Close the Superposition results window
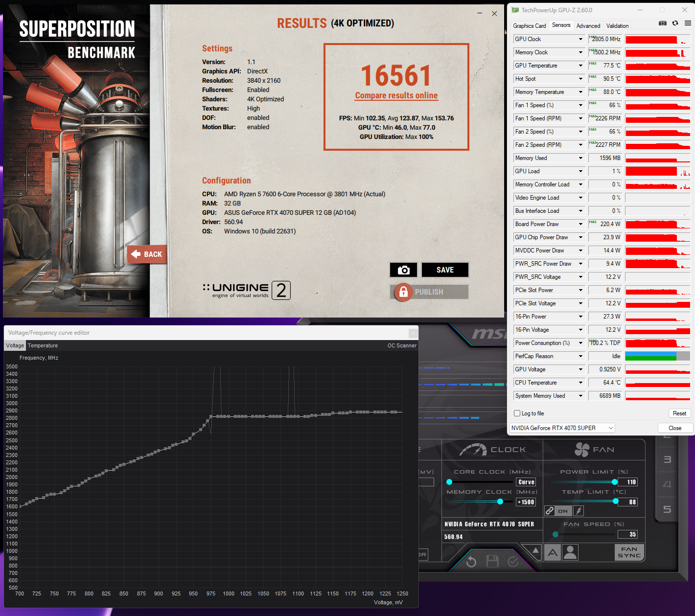This screenshot has height=616, width=695. (x=494, y=14)
